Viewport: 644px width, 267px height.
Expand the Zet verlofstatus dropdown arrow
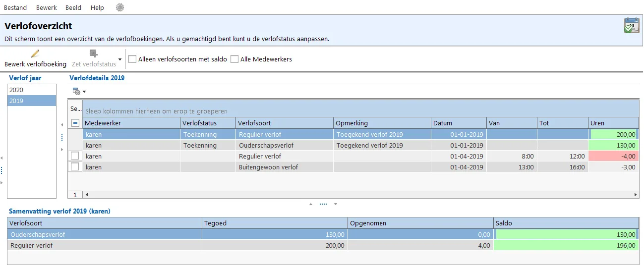(120, 59)
